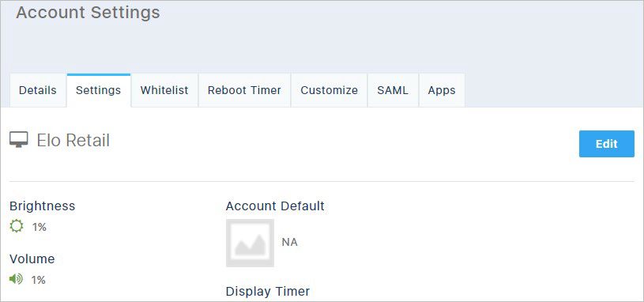Click the green volume speaker icon
Image resolution: width=644 pixels, height=302 pixels.
(16, 279)
